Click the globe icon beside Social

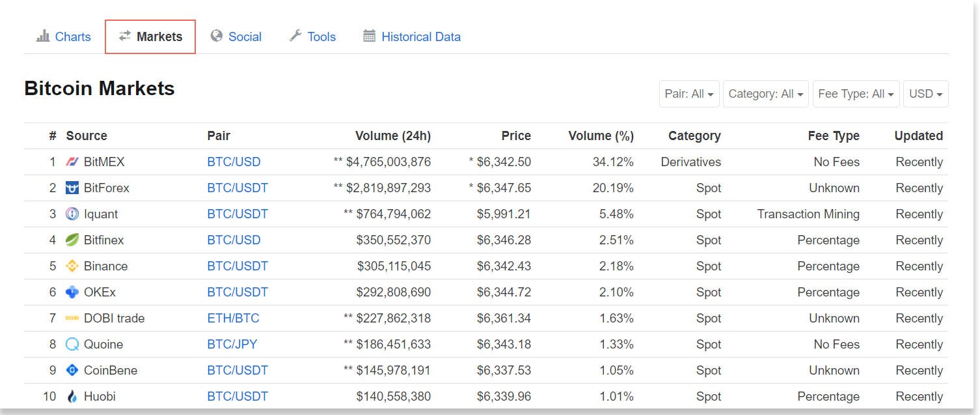coord(216,36)
